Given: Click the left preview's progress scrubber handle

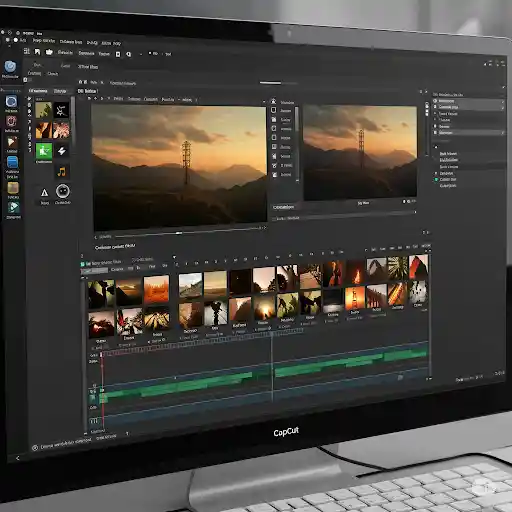Looking at the screenshot, I should coord(179,233).
